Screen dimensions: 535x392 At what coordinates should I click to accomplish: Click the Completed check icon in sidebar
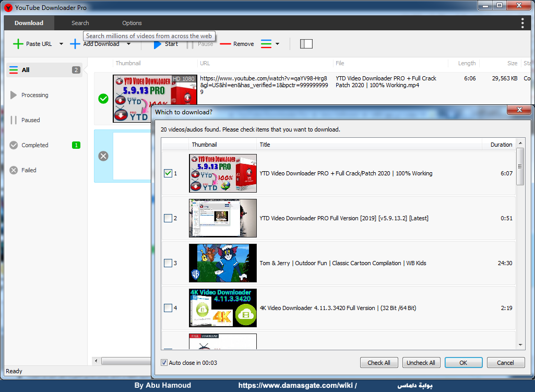point(13,145)
